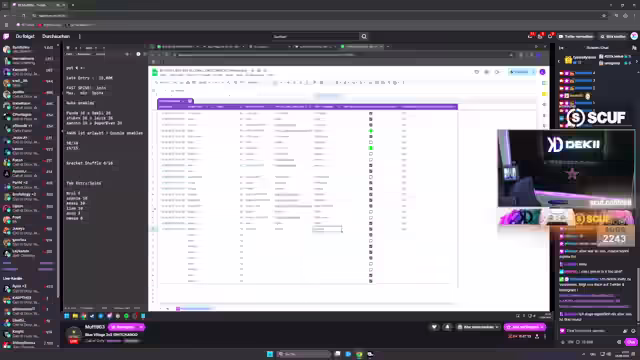The height and width of the screenshot is (360, 640).
Task: Open the chat community users icon
Action: pyautogui.click(x=634, y=48)
